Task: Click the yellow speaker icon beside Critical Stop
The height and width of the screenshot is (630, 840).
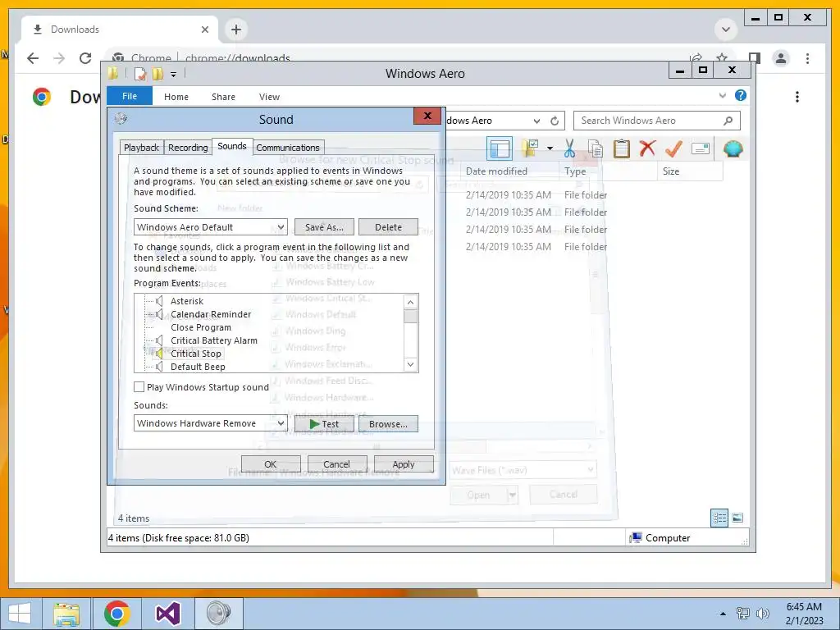Action: point(159,354)
